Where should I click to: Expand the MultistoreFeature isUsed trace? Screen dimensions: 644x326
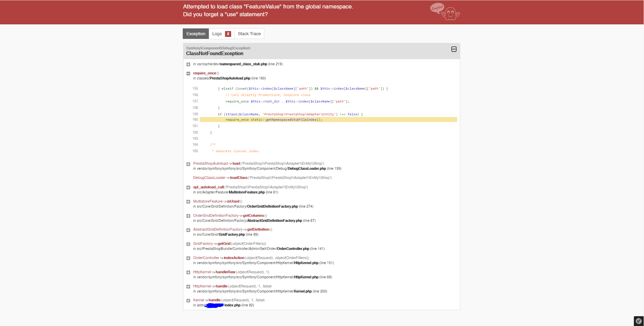click(x=188, y=202)
